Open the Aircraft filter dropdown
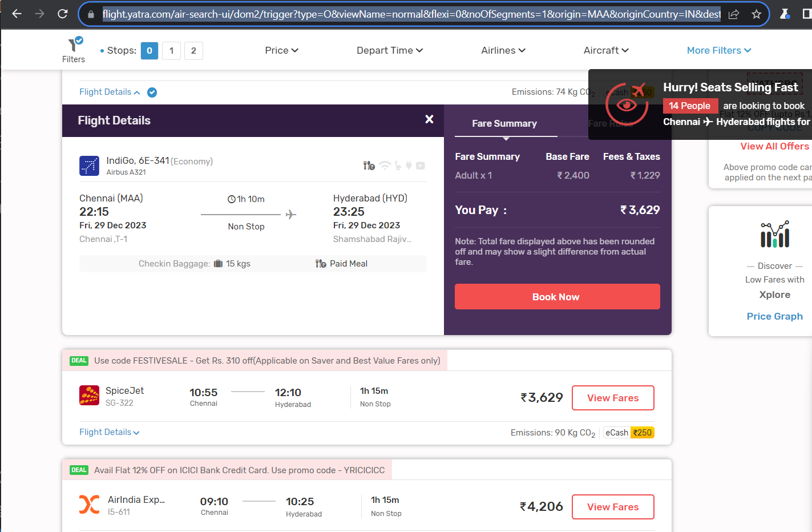 (x=606, y=50)
